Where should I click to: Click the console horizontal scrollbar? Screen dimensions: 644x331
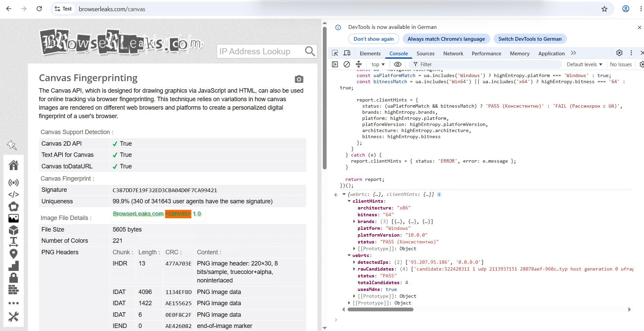pos(381,309)
